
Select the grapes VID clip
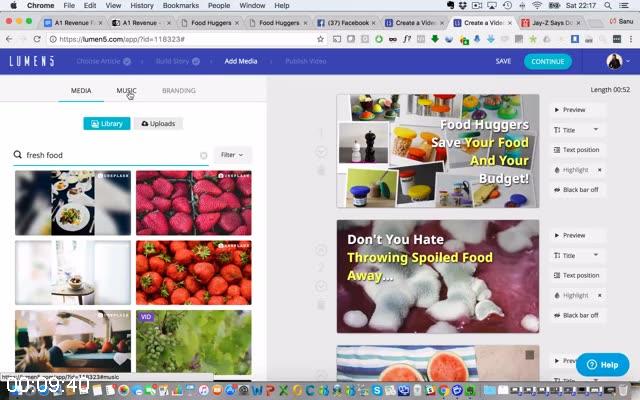coord(193,342)
